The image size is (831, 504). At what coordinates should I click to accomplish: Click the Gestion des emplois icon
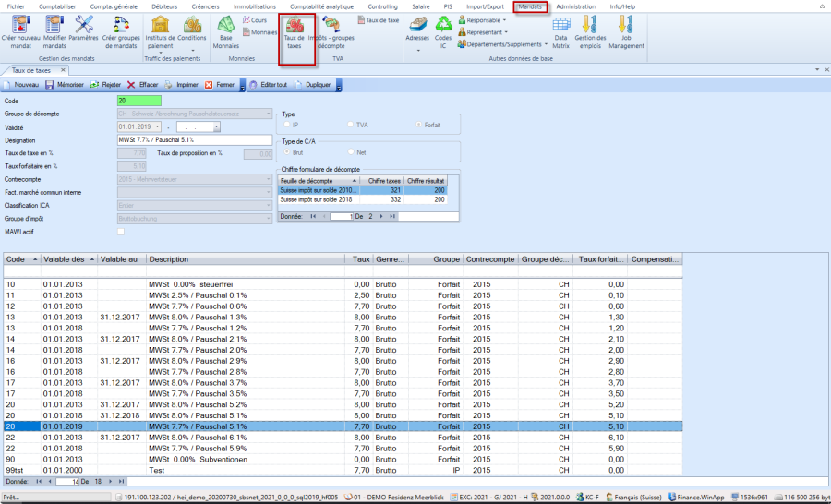coord(589,26)
